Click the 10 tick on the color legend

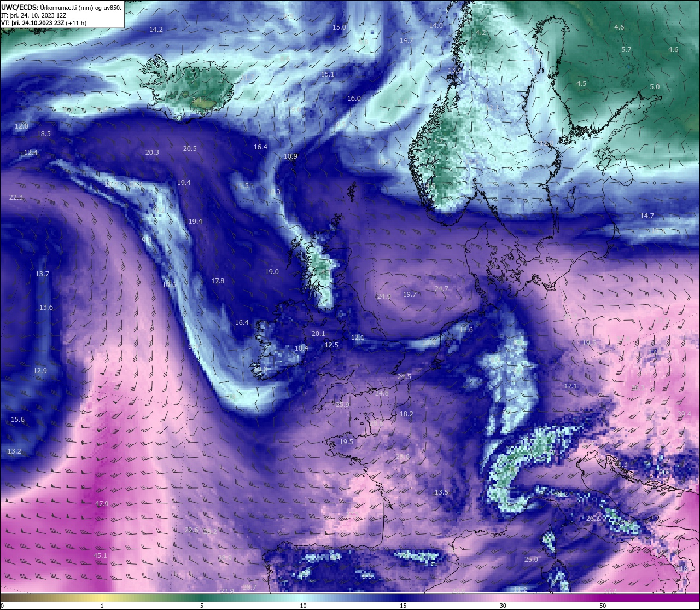pos(303,606)
